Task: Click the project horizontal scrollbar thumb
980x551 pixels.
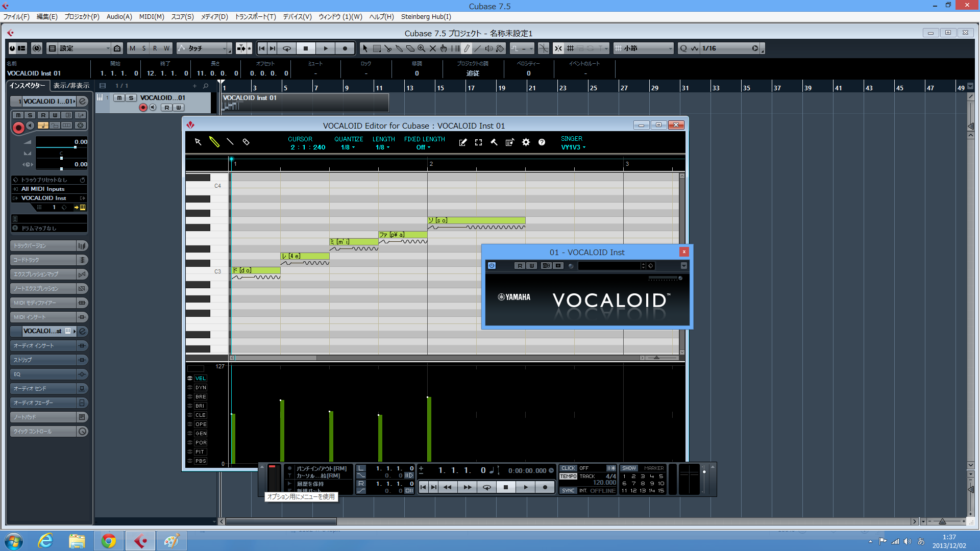Action: coord(281,521)
